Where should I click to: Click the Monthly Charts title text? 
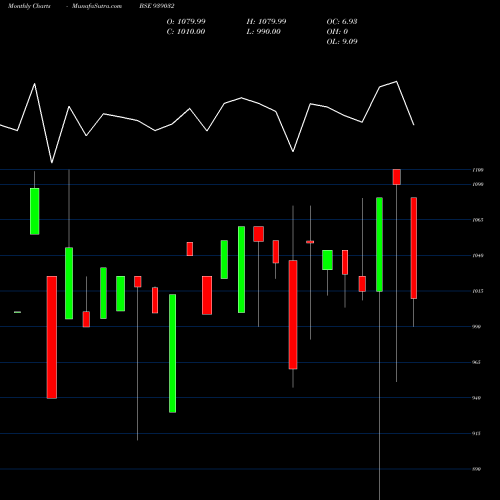point(29,6)
